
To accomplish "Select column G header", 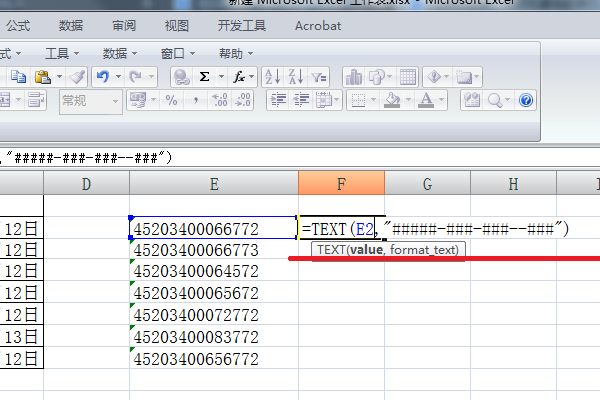I will point(427,184).
